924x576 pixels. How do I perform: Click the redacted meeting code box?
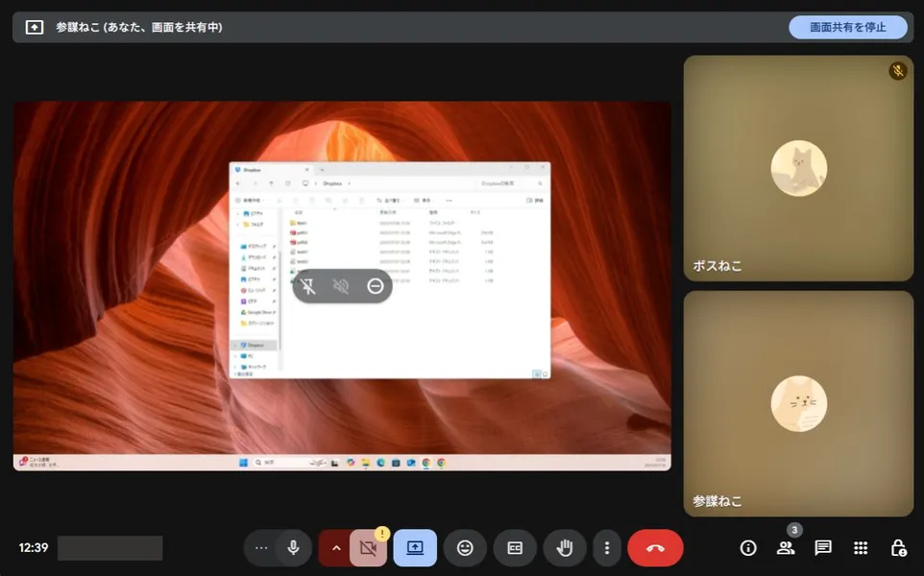[x=109, y=548]
